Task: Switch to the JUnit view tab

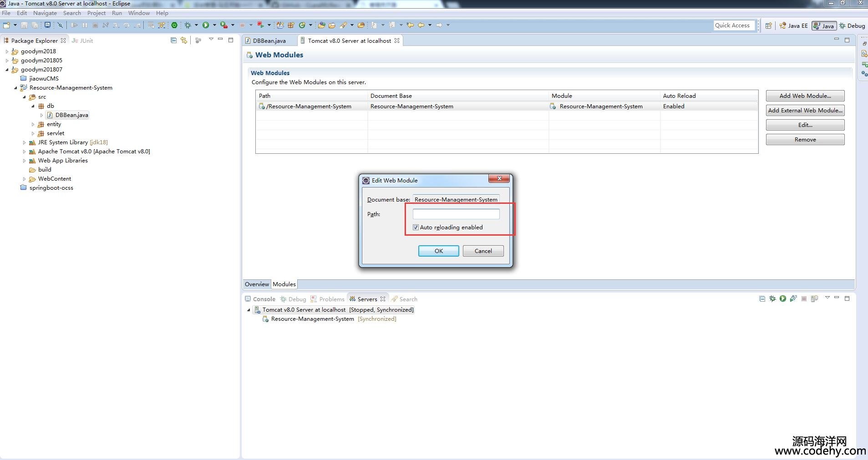Action: click(x=82, y=40)
